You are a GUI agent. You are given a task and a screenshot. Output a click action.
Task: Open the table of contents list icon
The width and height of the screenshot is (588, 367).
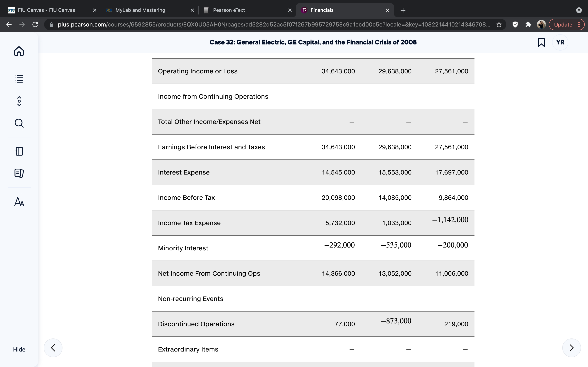point(19,79)
